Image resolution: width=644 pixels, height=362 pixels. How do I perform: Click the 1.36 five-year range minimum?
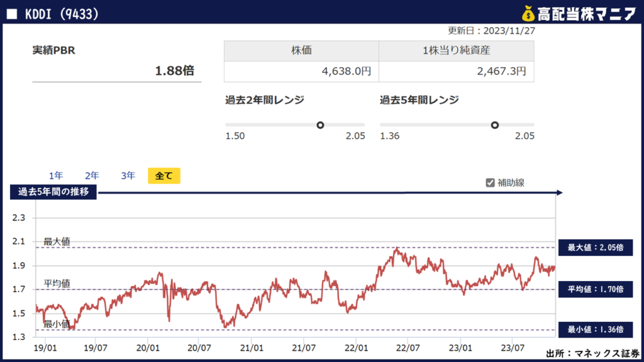point(389,136)
